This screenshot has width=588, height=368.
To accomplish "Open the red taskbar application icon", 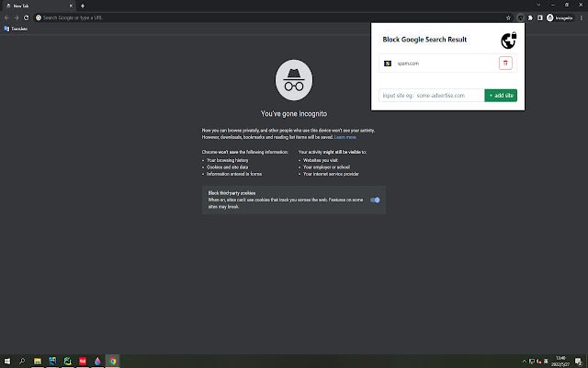I will (83, 362).
